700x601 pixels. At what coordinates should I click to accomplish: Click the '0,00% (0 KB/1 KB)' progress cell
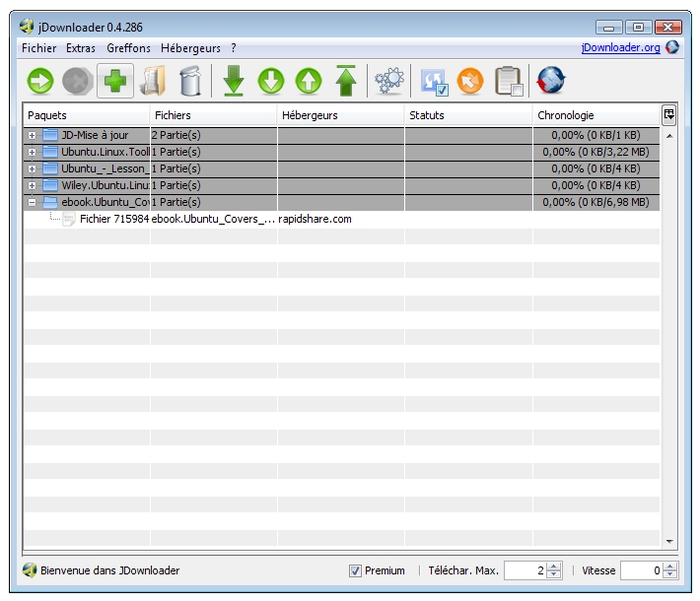(x=595, y=135)
